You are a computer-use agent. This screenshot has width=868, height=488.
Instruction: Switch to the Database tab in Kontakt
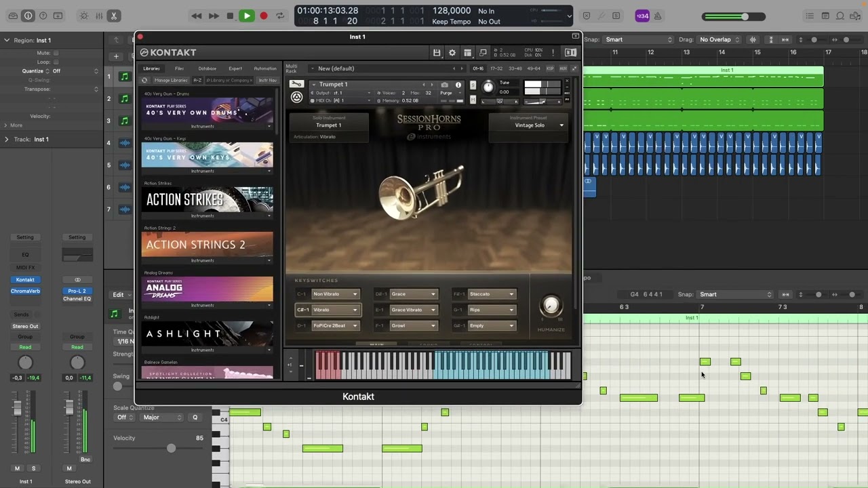click(207, 68)
